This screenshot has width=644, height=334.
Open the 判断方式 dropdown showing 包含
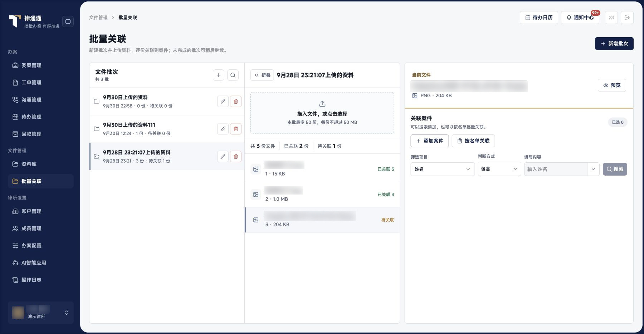499,169
